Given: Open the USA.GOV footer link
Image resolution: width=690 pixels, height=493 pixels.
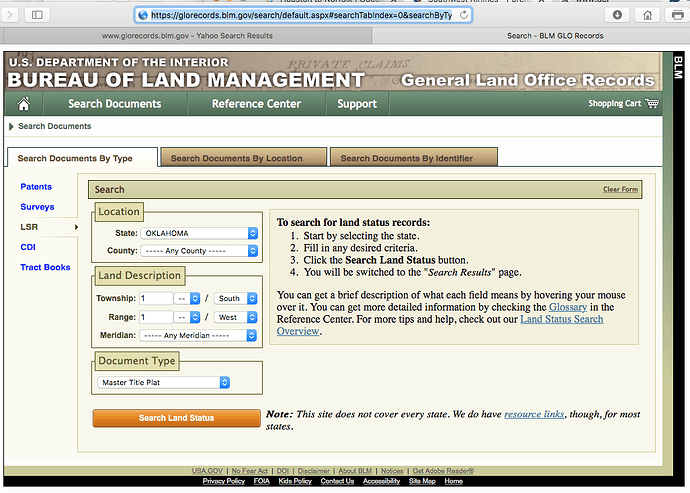Looking at the screenshot, I should [207, 471].
